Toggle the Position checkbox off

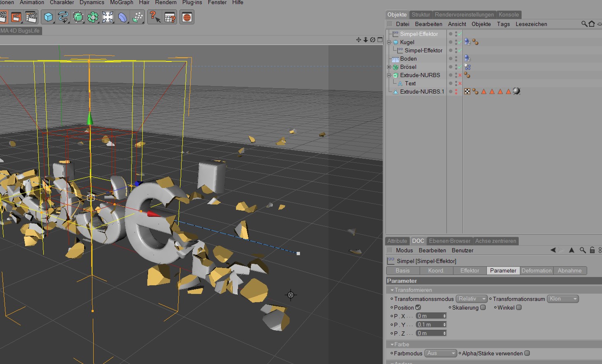[x=418, y=308]
